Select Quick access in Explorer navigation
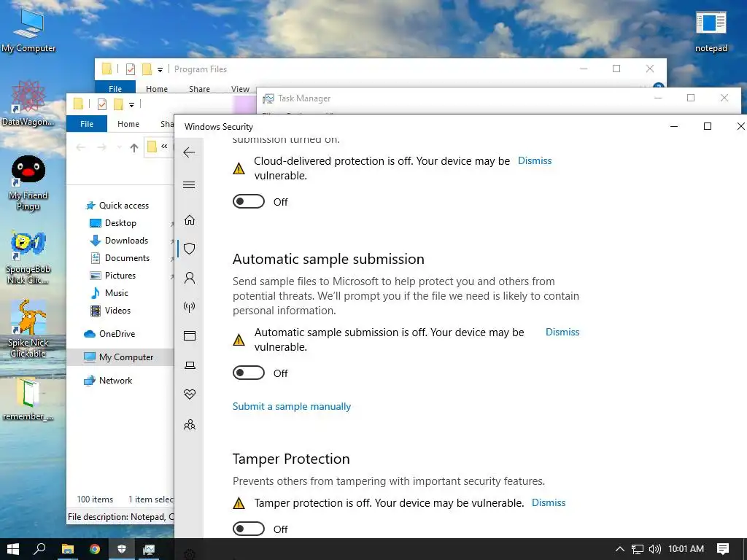Screen dimensions: 747x560 [117, 205]
